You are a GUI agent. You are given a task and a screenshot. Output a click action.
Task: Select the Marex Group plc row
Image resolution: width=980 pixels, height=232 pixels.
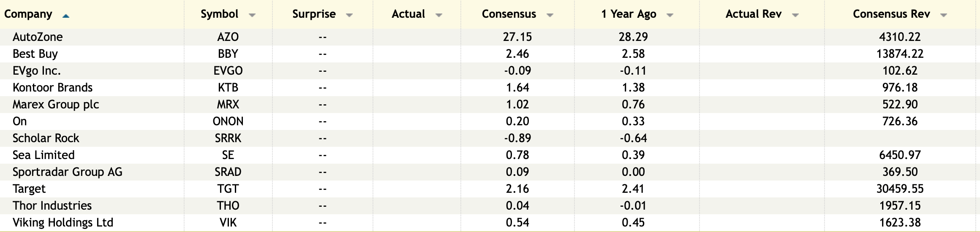(x=56, y=105)
